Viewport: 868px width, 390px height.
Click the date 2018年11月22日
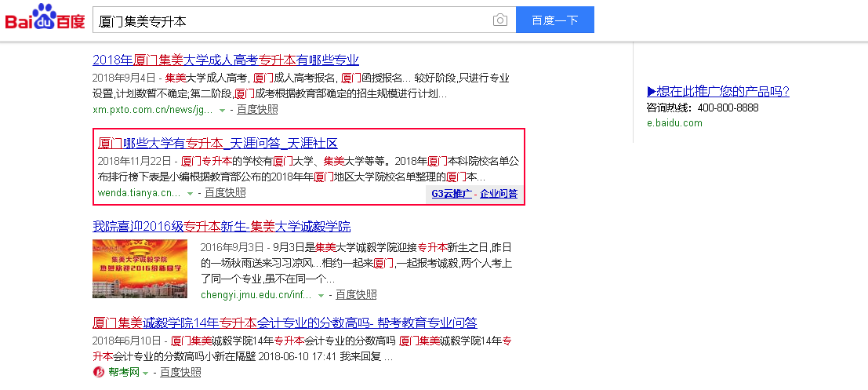click(x=135, y=161)
